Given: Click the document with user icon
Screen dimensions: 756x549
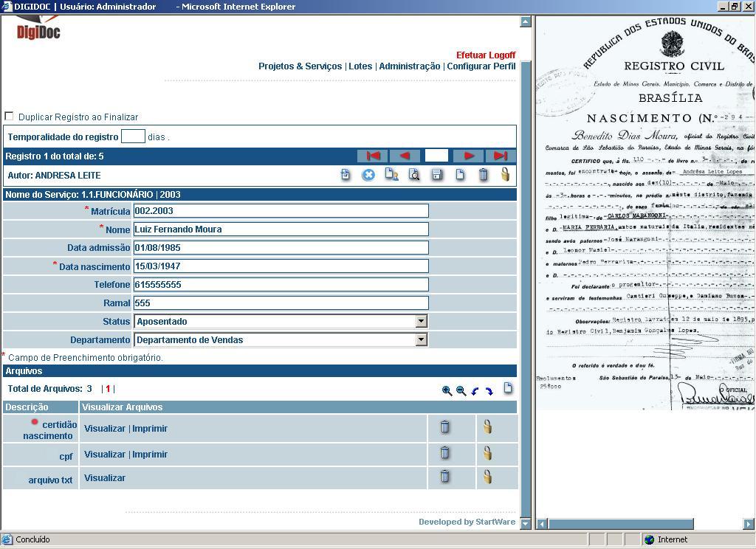Looking at the screenshot, I should (x=391, y=174).
